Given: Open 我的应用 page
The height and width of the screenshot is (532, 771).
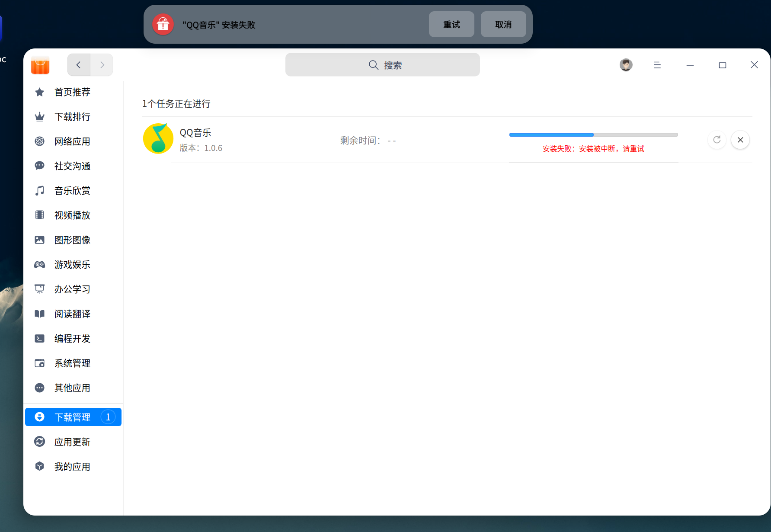Looking at the screenshot, I should (x=74, y=466).
